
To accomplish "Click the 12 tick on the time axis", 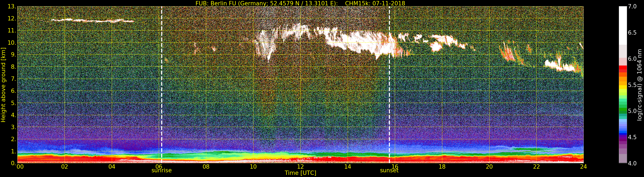I will pos(300,167).
